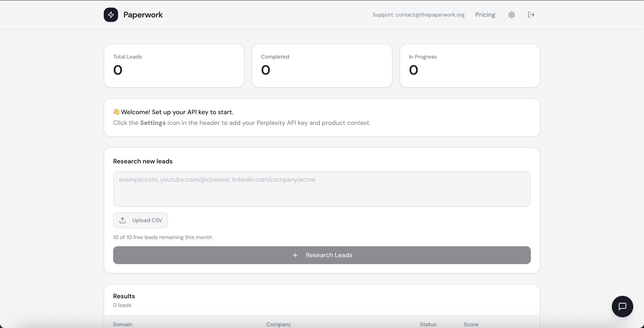Click the support email address
644x328 pixels.
pyautogui.click(x=430, y=15)
